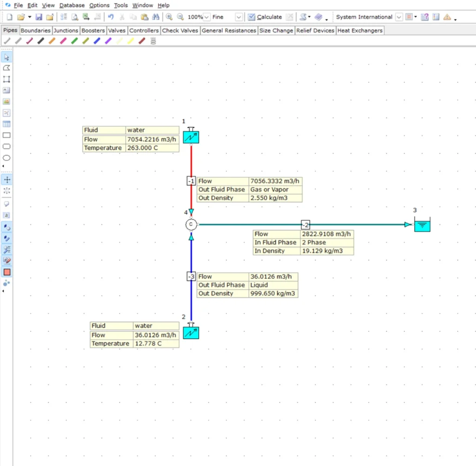Open the Database menu
Viewport: 476px width, 466px height.
(72, 6)
